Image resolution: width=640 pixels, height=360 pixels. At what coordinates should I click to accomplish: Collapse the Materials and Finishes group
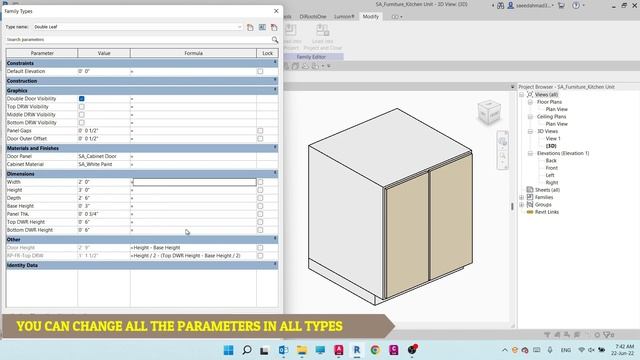(275, 148)
